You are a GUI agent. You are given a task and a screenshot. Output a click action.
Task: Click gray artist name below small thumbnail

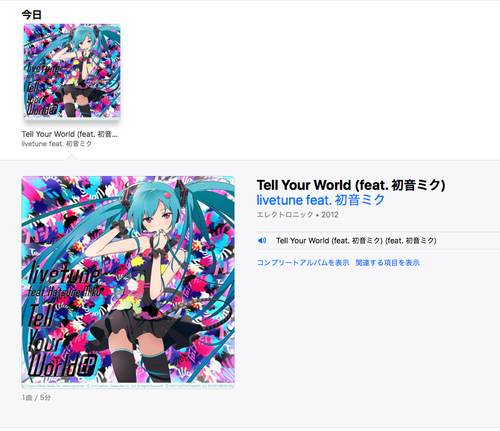(x=57, y=144)
